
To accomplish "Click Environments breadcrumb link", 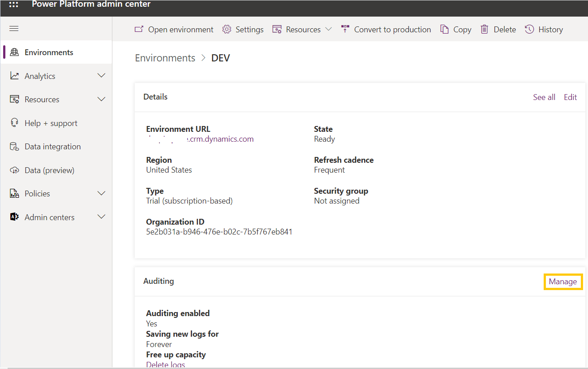I will click(165, 58).
